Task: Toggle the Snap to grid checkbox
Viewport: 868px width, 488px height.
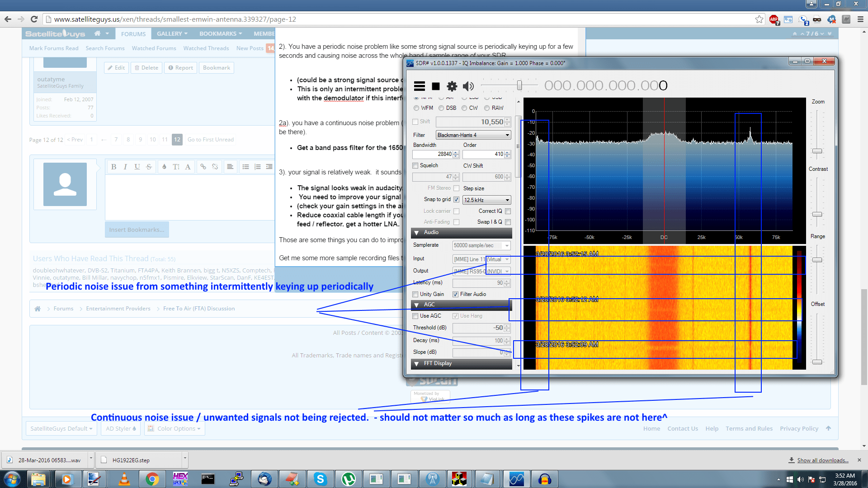Action: click(x=457, y=199)
